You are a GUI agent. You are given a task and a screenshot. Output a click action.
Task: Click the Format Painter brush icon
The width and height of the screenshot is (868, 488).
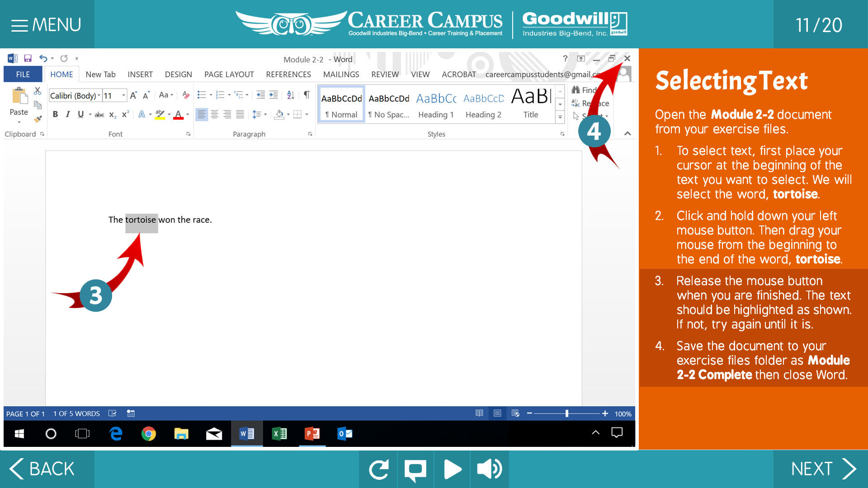pos(38,119)
